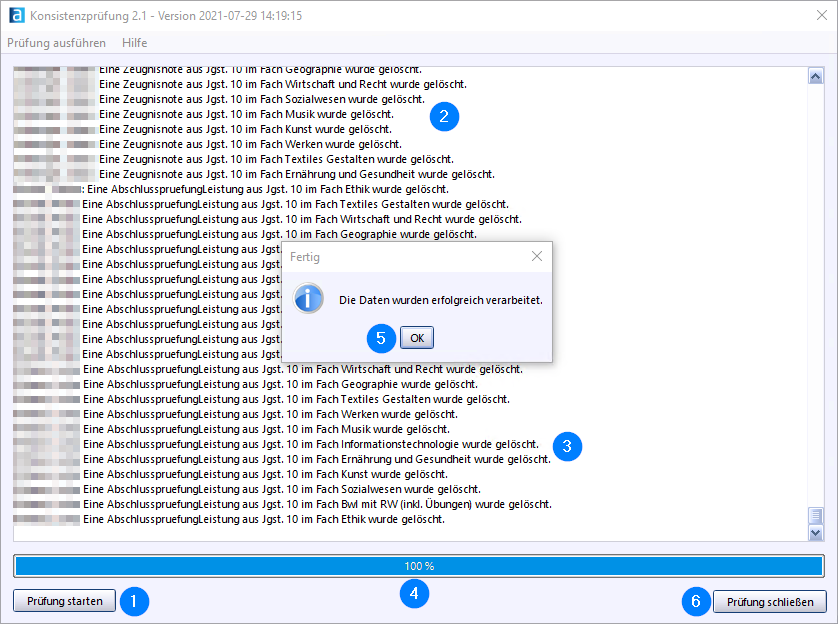Click the Prüfung starten button
The height and width of the screenshot is (624, 838).
[65, 601]
